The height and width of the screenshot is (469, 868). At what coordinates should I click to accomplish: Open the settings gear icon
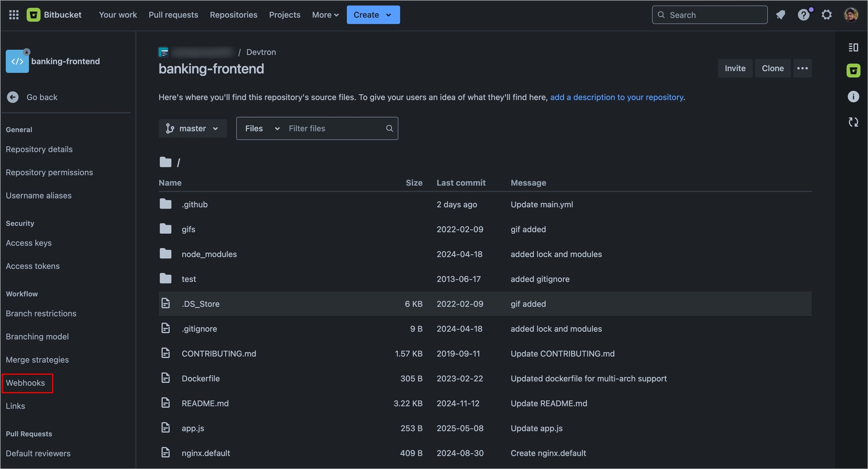tap(826, 15)
